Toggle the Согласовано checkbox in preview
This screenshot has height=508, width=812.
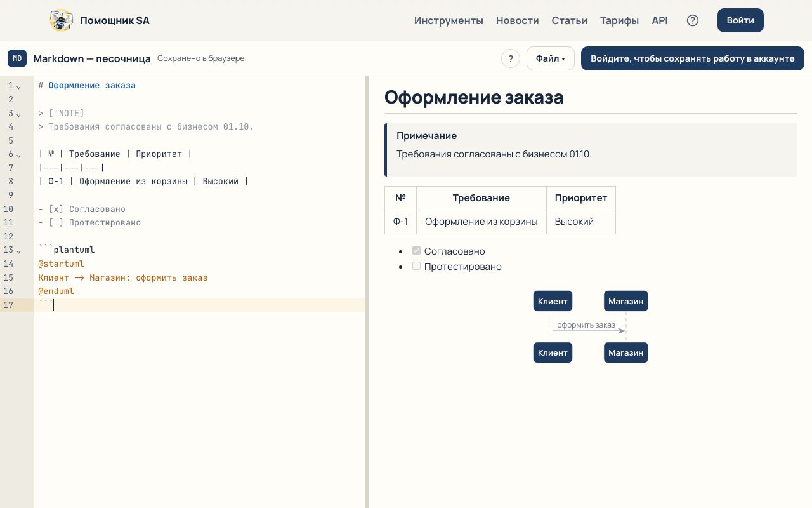417,251
